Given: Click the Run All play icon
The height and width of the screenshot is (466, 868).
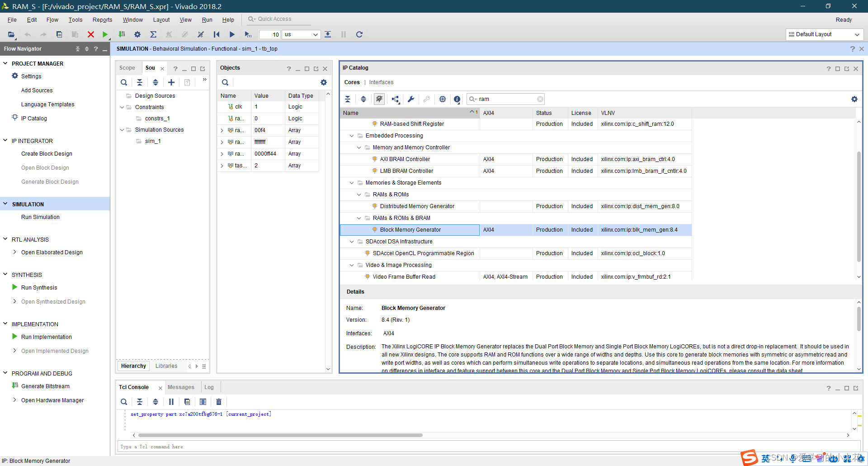Looking at the screenshot, I should coord(232,34).
